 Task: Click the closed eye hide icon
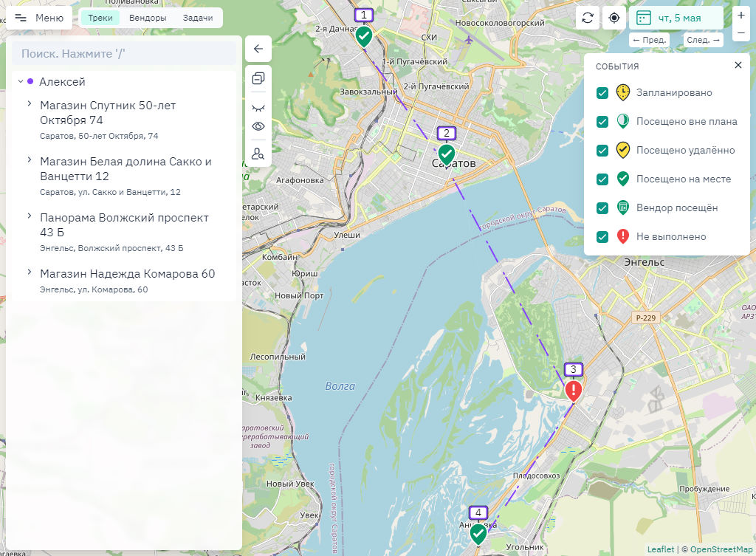(258, 107)
